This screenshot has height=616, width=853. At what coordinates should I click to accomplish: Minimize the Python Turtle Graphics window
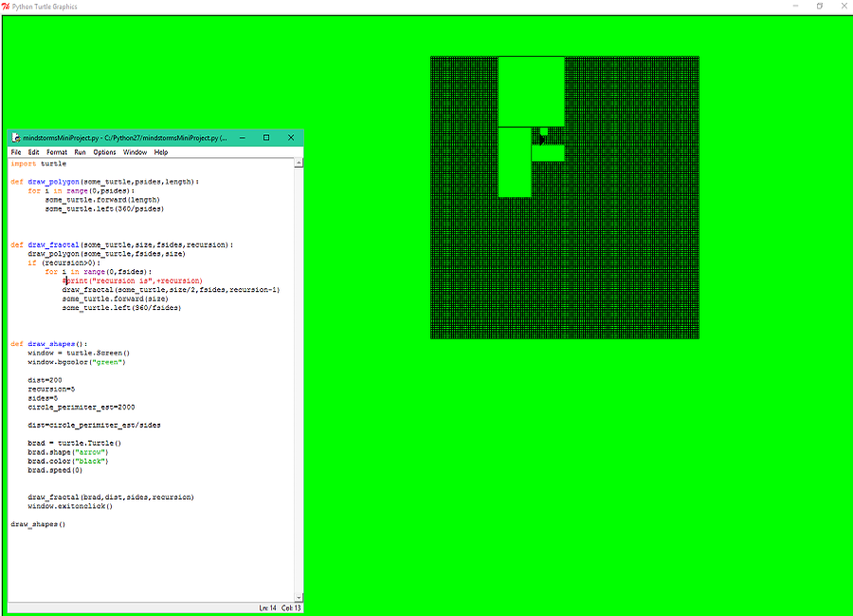pos(794,6)
